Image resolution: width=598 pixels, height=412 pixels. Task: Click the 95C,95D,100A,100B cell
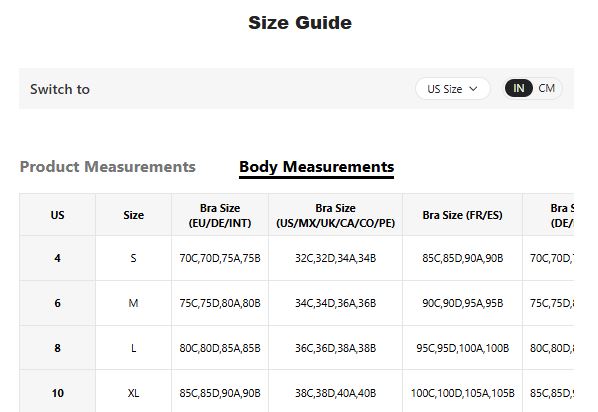462,348
